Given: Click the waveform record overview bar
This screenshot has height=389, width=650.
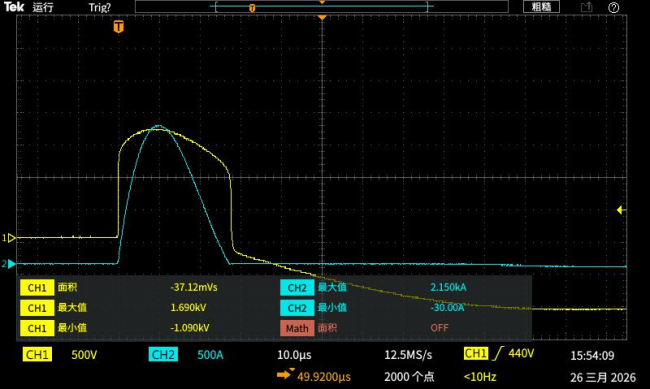Looking at the screenshot, I should 322,7.
